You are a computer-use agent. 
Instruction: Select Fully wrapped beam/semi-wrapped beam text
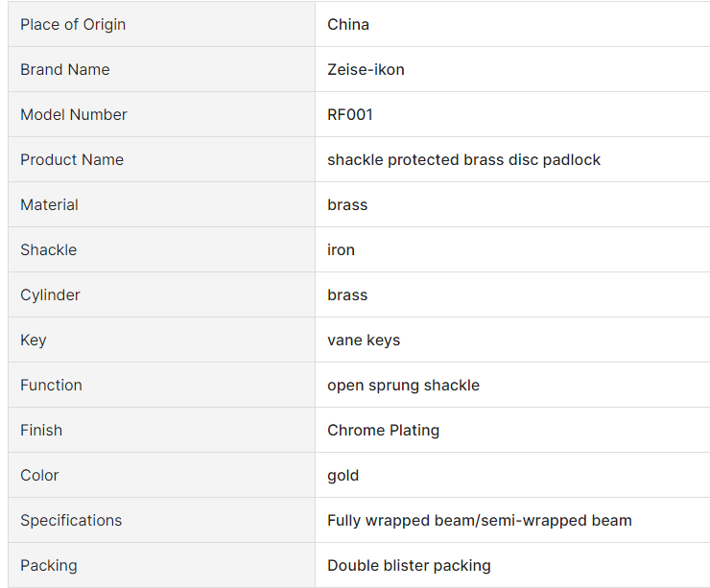pos(480,521)
